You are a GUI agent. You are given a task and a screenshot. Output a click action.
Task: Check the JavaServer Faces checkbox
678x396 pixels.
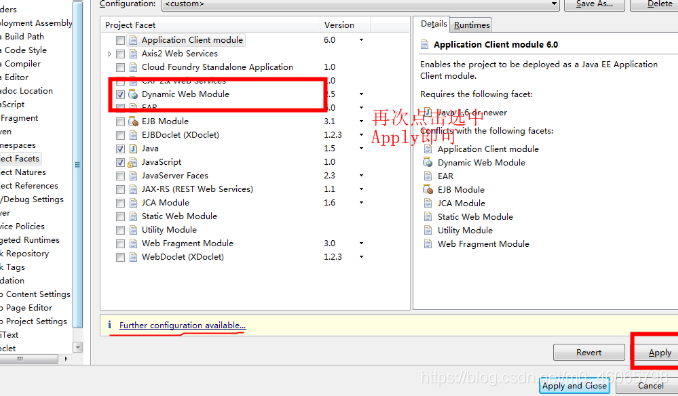coord(121,176)
